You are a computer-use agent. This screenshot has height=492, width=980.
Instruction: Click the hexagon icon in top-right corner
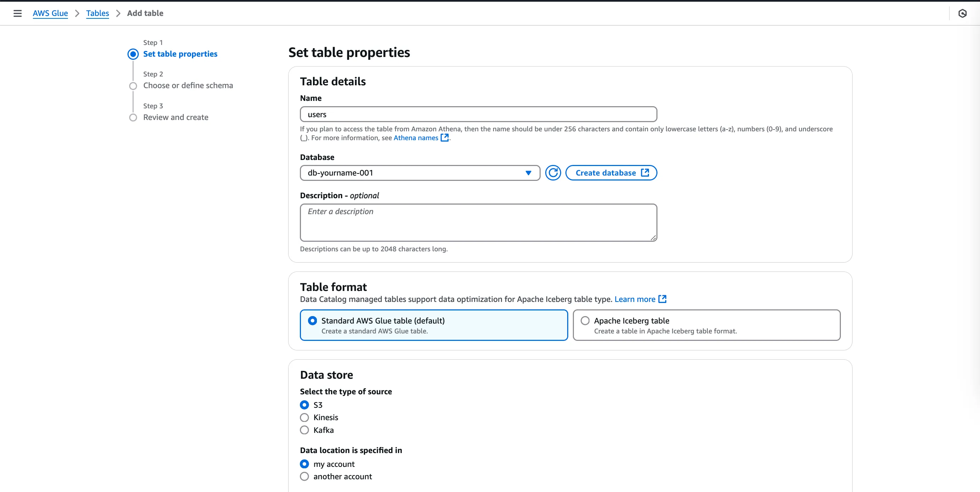(962, 14)
